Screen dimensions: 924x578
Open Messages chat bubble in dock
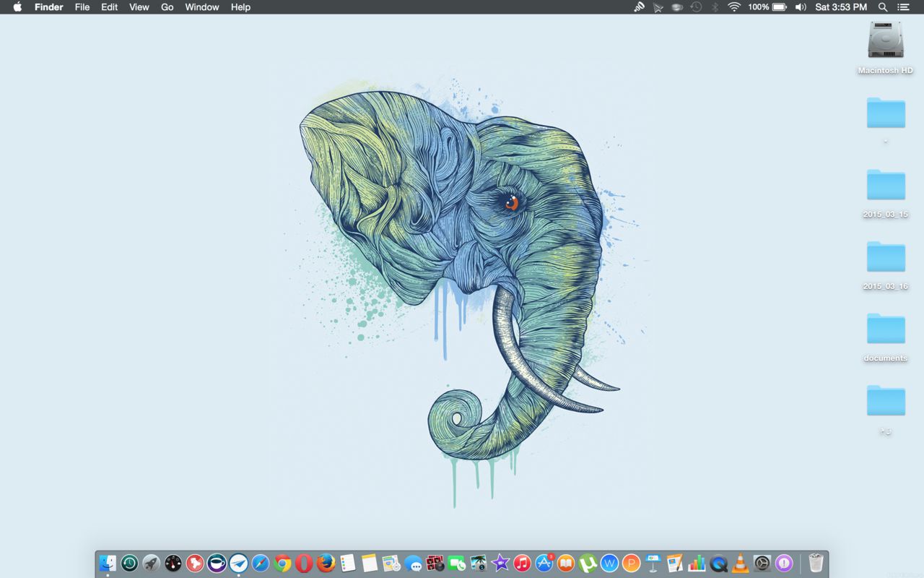(x=413, y=563)
